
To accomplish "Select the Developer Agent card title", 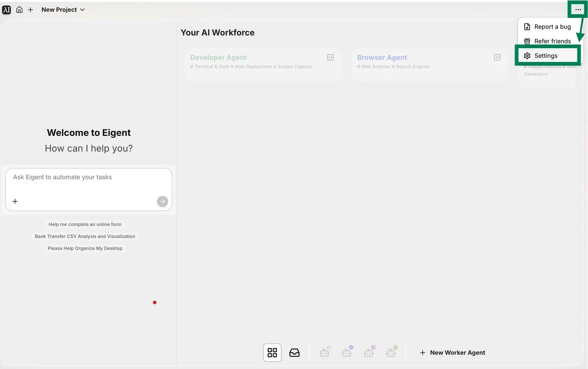I will pos(218,57).
